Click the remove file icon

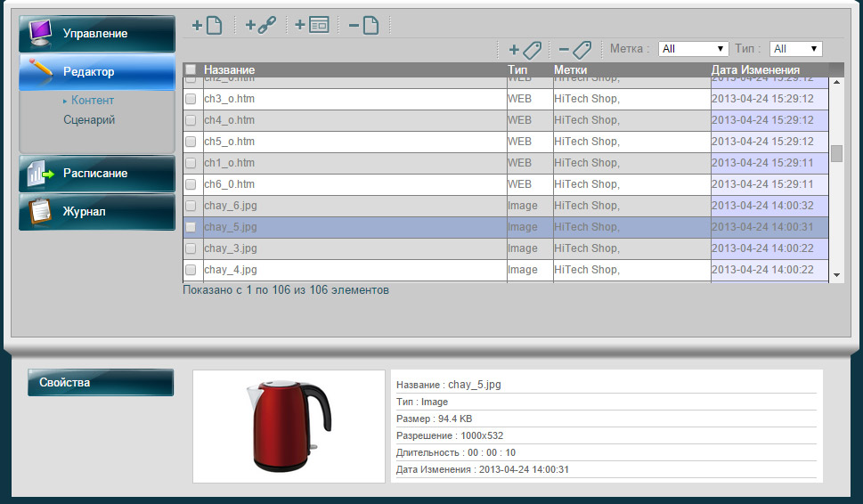pyautogui.click(x=364, y=26)
